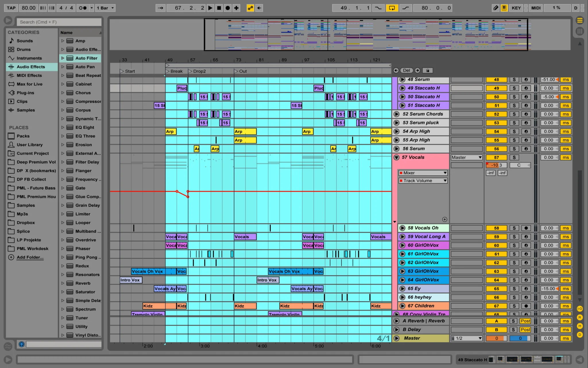Screen dimensions: 588x368
Task: Collapse the 57 Vocals group track
Action: tap(396, 158)
